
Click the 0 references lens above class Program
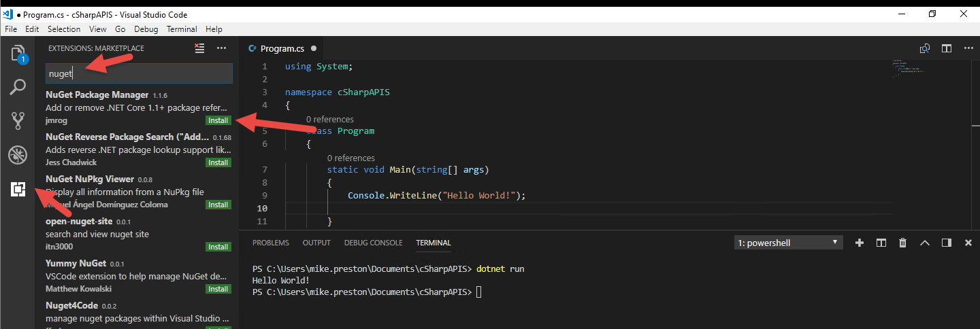[329, 120]
